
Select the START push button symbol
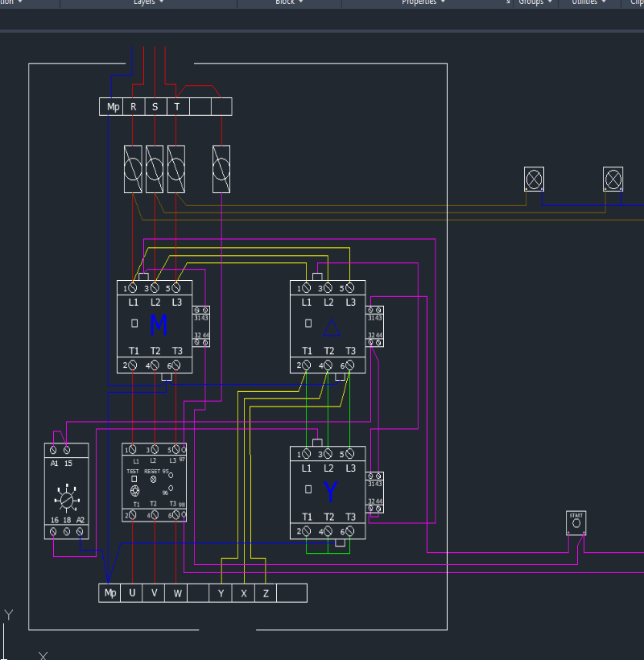pyautogui.click(x=576, y=522)
